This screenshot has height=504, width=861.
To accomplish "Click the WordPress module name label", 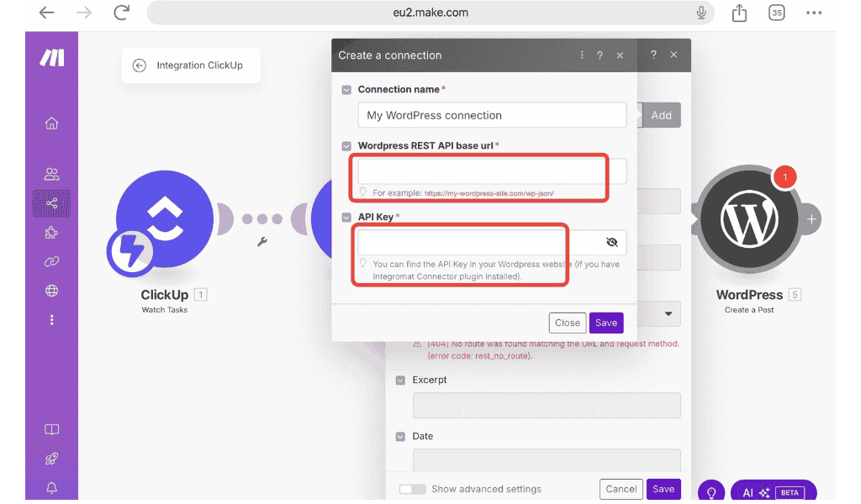I will click(x=749, y=295).
